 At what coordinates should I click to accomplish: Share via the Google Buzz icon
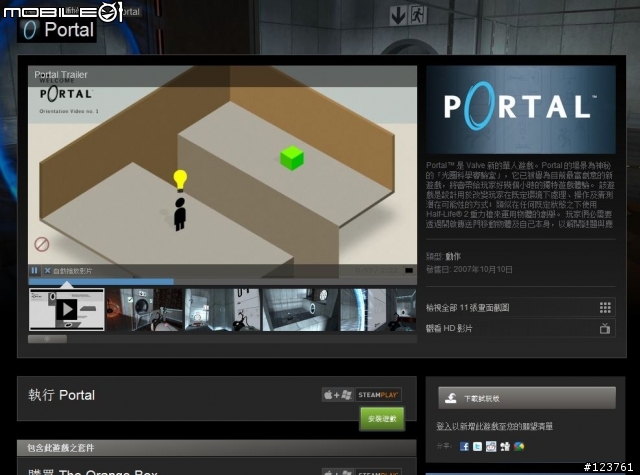[519, 446]
